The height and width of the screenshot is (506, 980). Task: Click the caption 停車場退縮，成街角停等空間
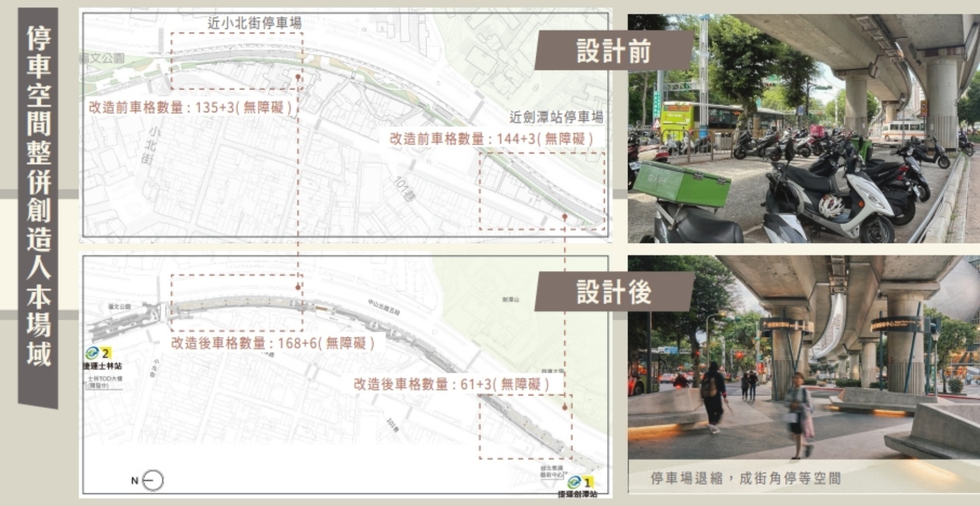[746, 478]
